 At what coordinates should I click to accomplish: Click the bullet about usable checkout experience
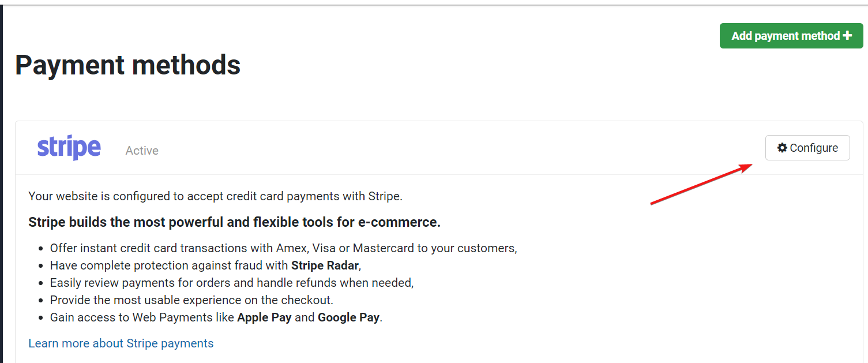tap(191, 300)
